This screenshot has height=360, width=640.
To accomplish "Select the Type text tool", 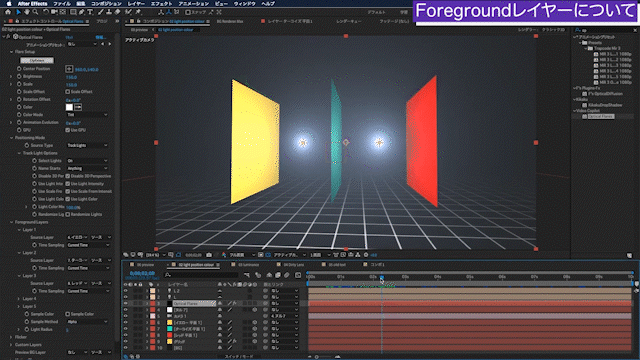I will pyautogui.click(x=90, y=12).
